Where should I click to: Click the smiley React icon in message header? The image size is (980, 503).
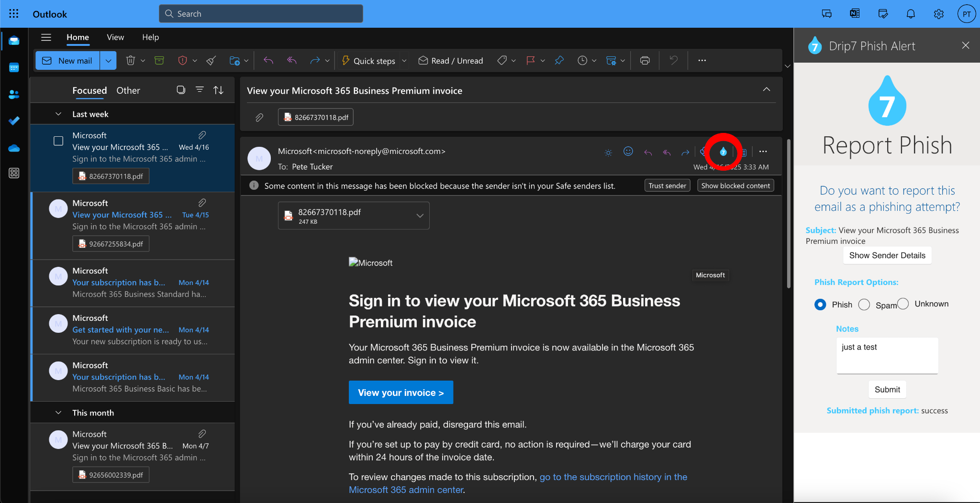point(628,152)
